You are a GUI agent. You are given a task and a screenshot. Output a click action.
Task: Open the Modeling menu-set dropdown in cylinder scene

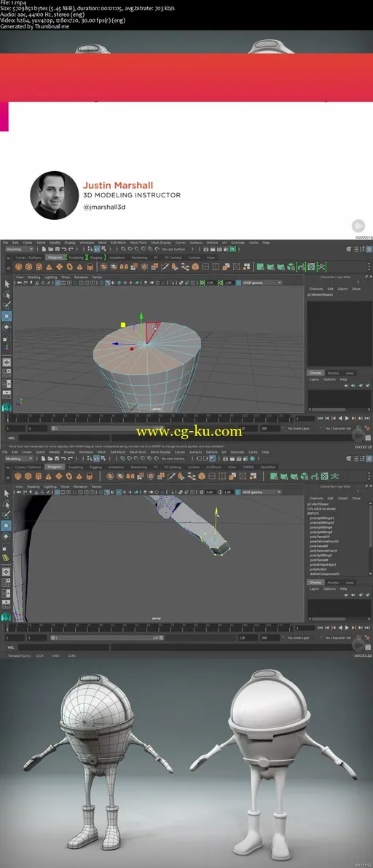[x=19, y=249]
